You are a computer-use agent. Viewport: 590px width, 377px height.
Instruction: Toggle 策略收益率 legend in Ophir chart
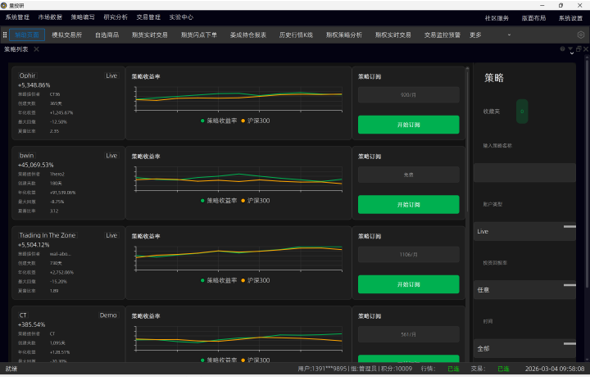[219, 121]
